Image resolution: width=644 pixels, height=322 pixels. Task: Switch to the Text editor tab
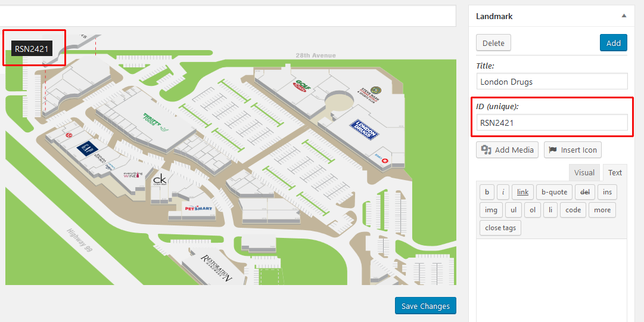click(x=615, y=173)
